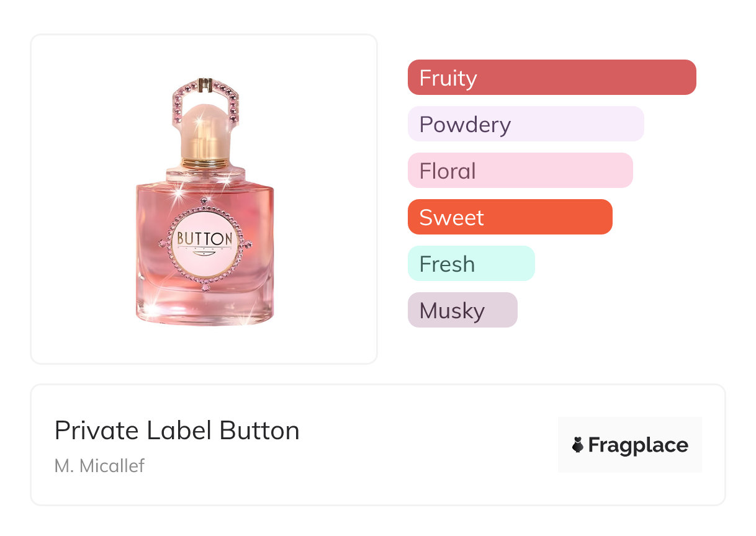Select the Powdery accord bar

click(526, 124)
